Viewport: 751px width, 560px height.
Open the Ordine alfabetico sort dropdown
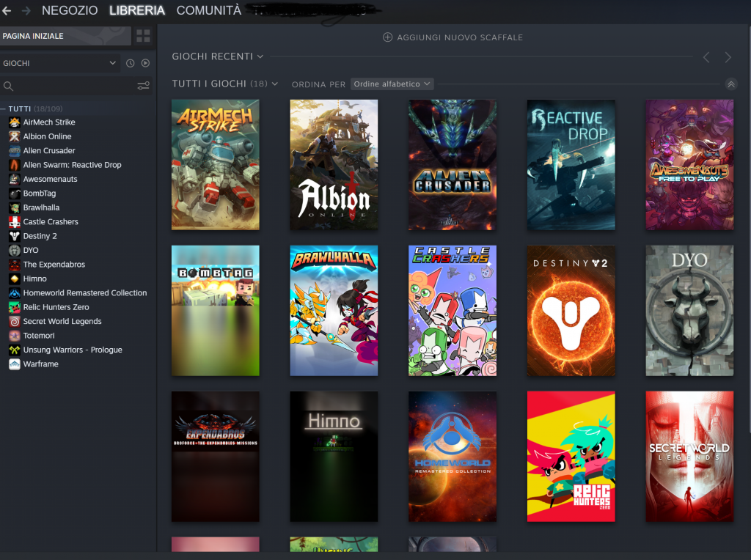pyautogui.click(x=392, y=84)
